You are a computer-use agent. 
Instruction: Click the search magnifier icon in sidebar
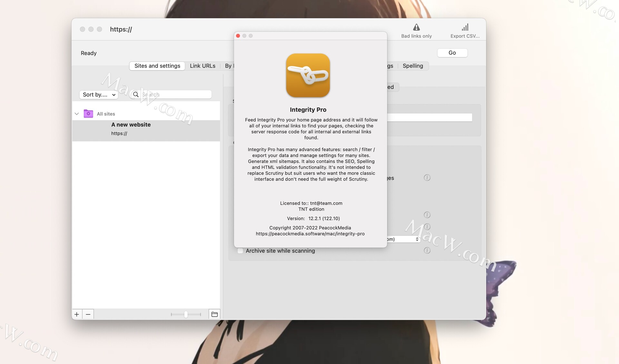click(136, 94)
